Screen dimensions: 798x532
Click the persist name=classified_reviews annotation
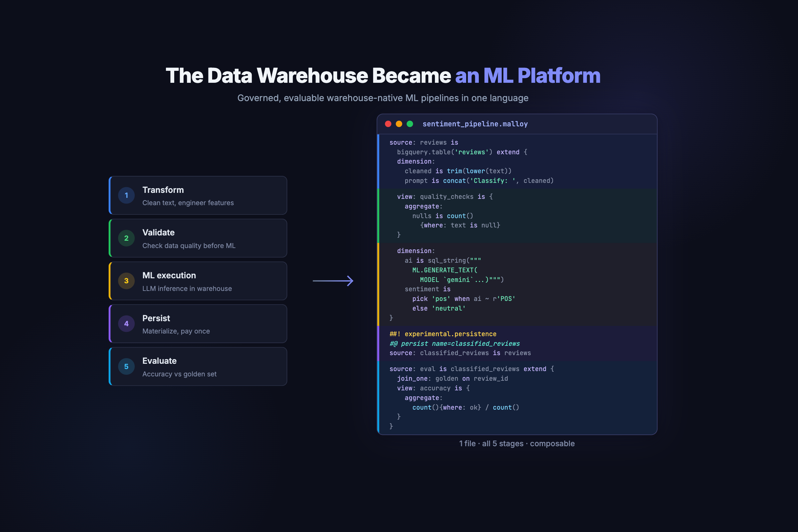[455, 344]
